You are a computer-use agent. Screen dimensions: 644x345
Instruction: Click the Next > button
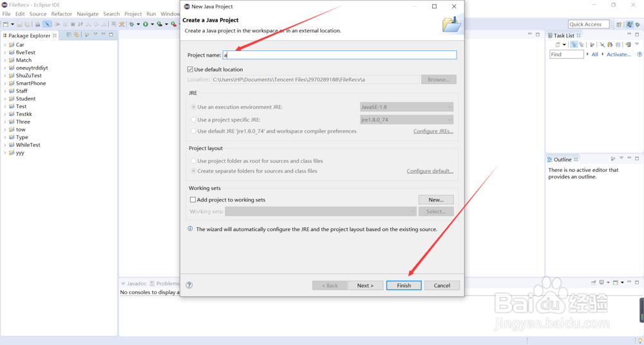(366, 285)
